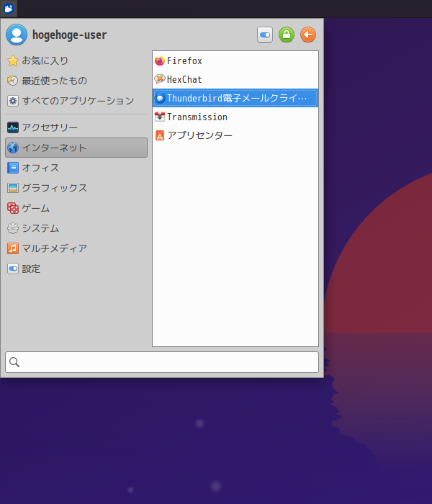Screen dimensions: 432x504
Task: Open the 設定 category
Action: pyautogui.click(x=76, y=269)
